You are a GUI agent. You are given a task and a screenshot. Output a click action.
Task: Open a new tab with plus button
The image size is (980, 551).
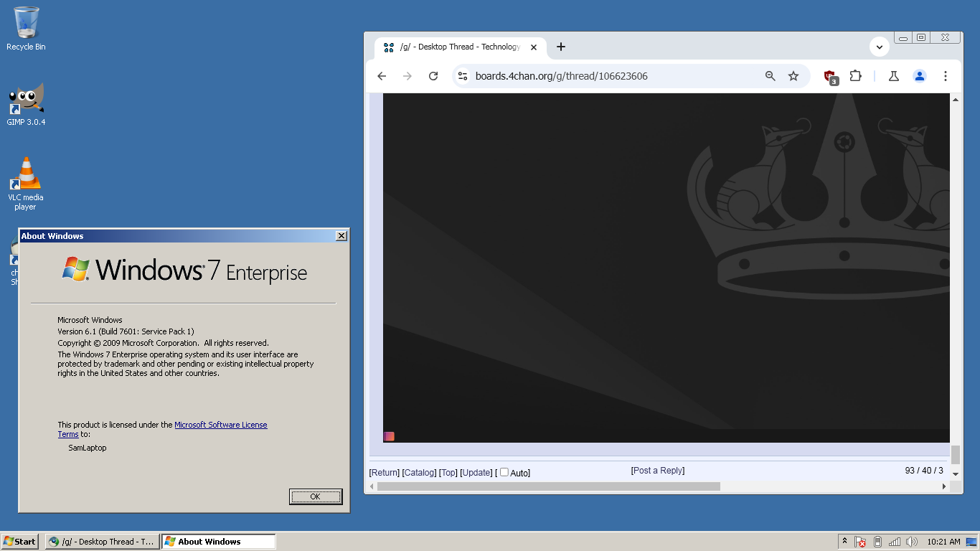point(561,47)
